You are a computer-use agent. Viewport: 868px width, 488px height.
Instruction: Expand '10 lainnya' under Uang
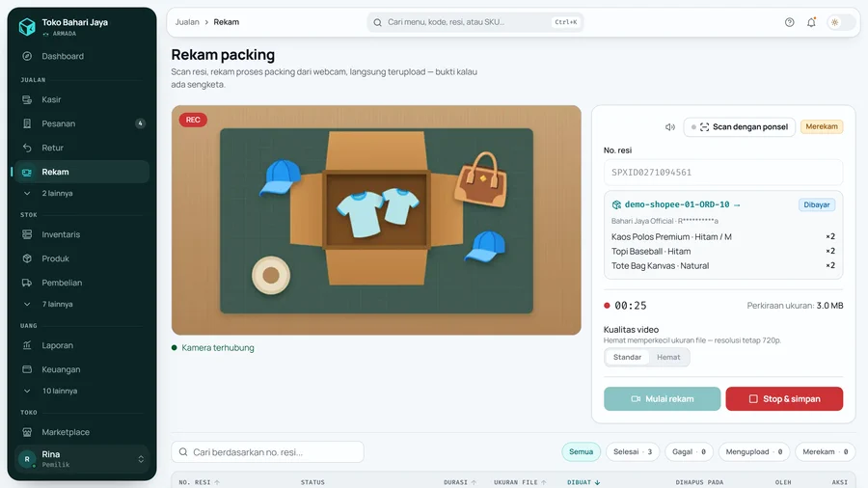pyautogui.click(x=82, y=391)
